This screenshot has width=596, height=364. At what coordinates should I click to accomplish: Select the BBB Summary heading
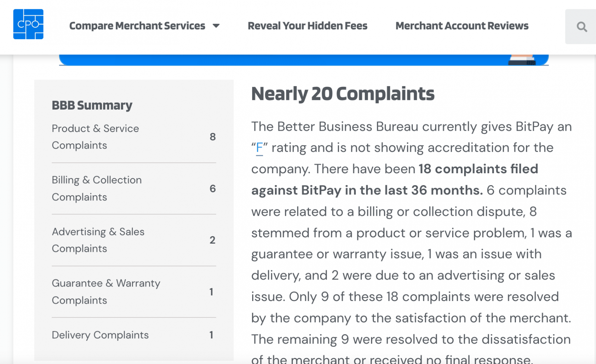92,105
